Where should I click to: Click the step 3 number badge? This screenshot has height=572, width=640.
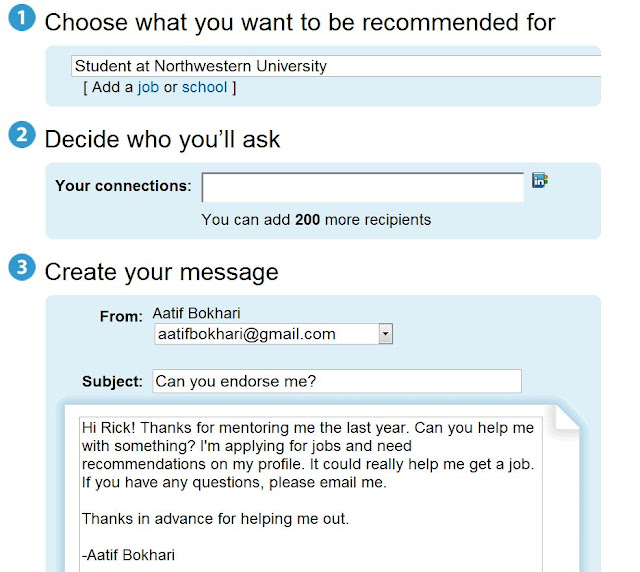(22, 267)
